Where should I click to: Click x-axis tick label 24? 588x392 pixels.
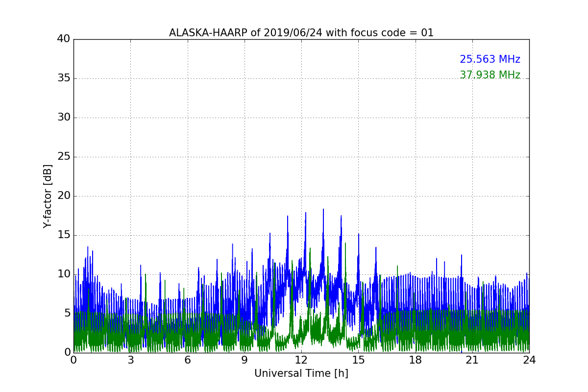[x=529, y=360]
